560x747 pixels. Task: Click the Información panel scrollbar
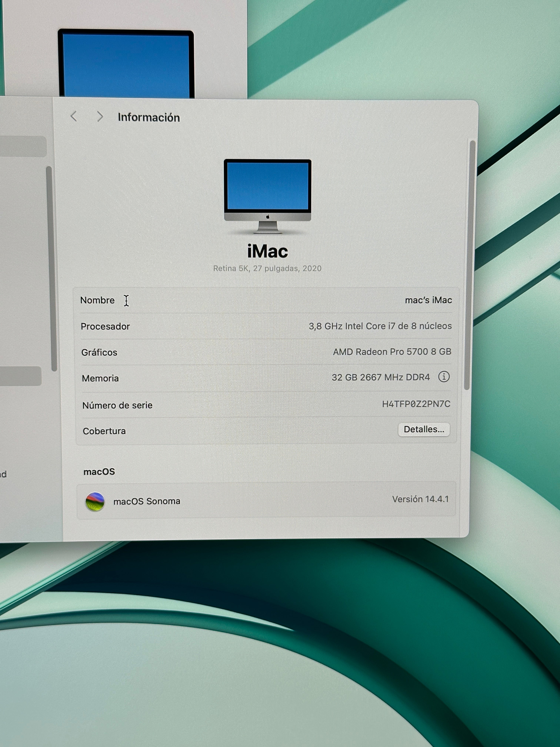[469, 265]
